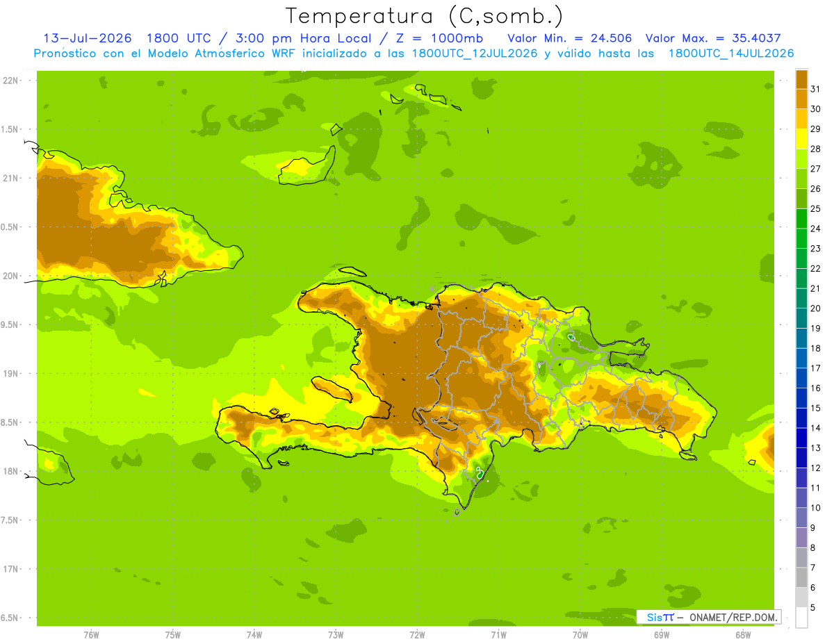Click the legend scale value '31'
This screenshot has height=644, width=834.
coord(815,89)
